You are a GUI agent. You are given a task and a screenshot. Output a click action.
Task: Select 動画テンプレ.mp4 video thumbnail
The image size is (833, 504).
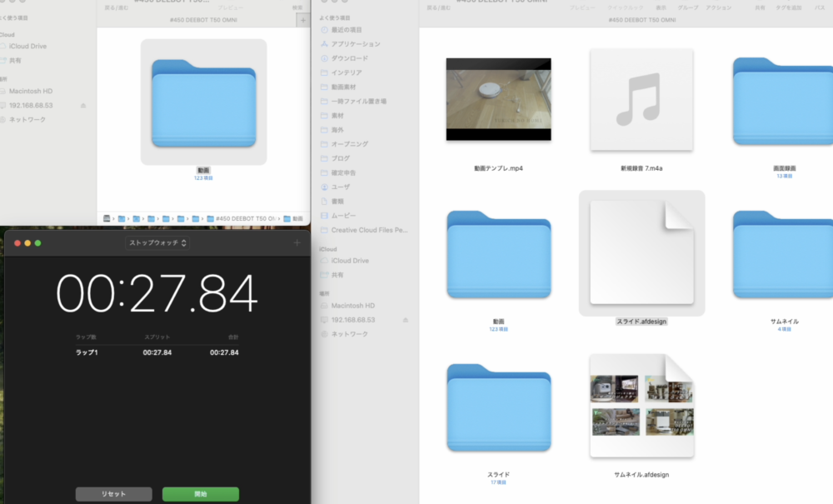(x=498, y=100)
